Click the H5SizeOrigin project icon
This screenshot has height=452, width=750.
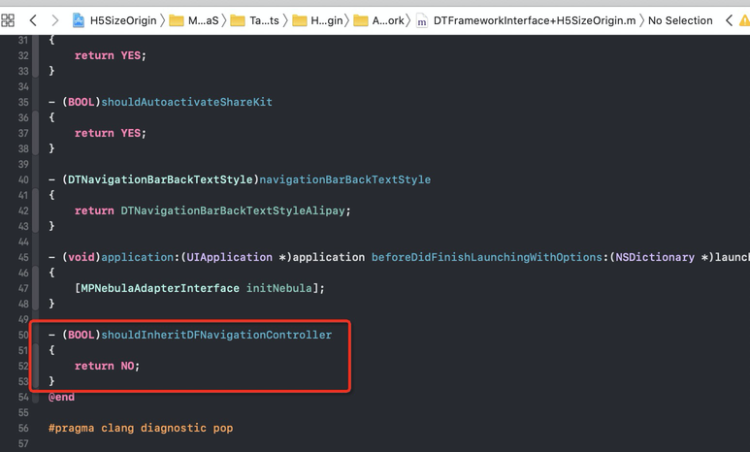(78, 21)
